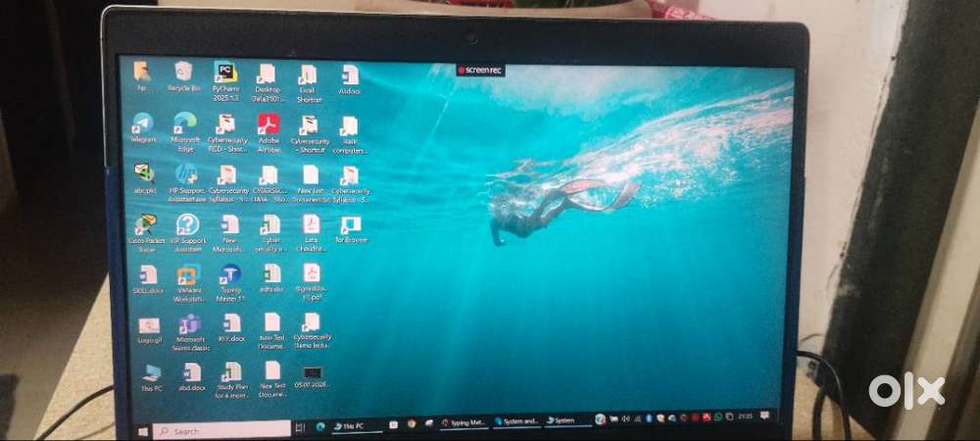Image resolution: width=980 pixels, height=441 pixels.
Task: Open WhatsApp icon in system tray
Action: coord(718,417)
